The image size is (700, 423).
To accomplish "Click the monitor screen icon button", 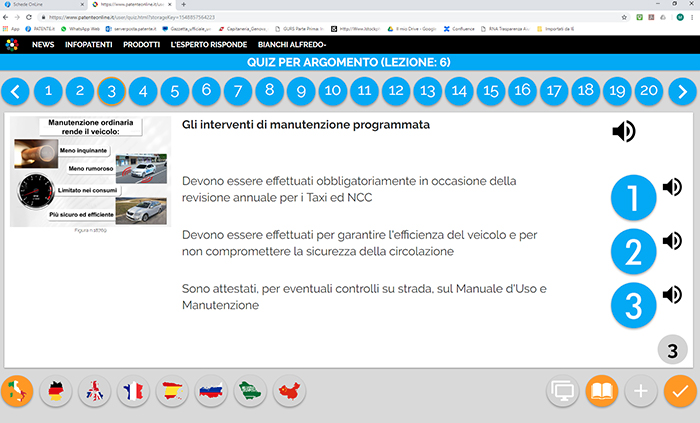I will point(564,391).
